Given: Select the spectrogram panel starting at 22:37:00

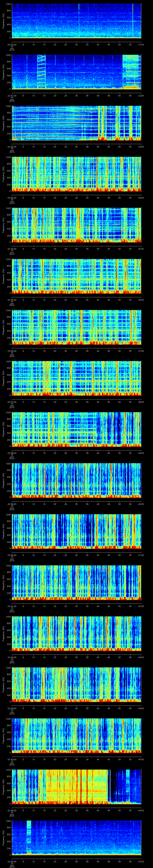Looking at the screenshot, I should [x=77, y=378].
